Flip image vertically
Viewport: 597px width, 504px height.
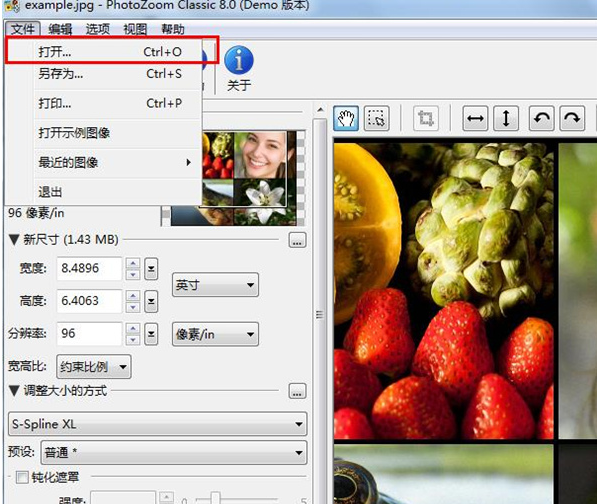506,118
